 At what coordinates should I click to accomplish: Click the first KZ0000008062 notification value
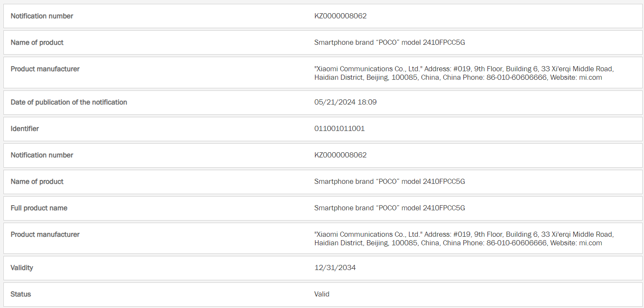point(340,16)
